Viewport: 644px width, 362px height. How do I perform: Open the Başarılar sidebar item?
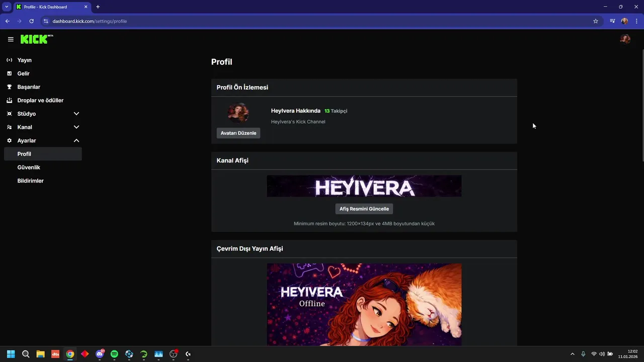(29, 87)
